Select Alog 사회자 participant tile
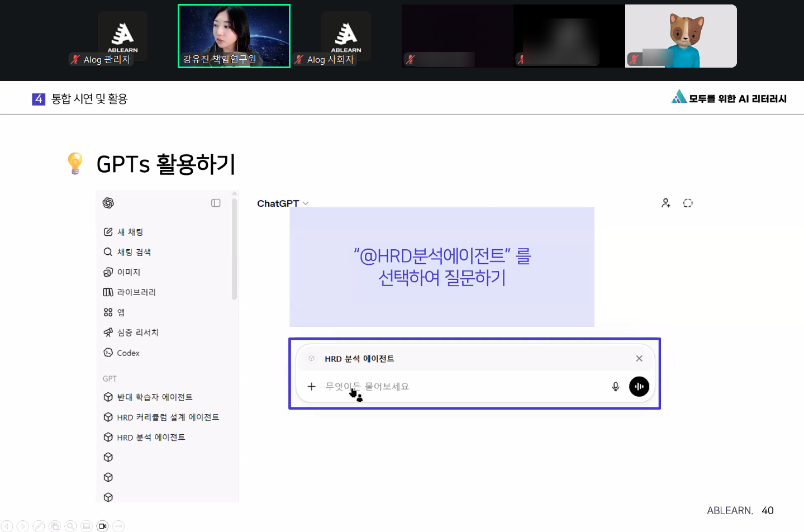 (x=346, y=36)
